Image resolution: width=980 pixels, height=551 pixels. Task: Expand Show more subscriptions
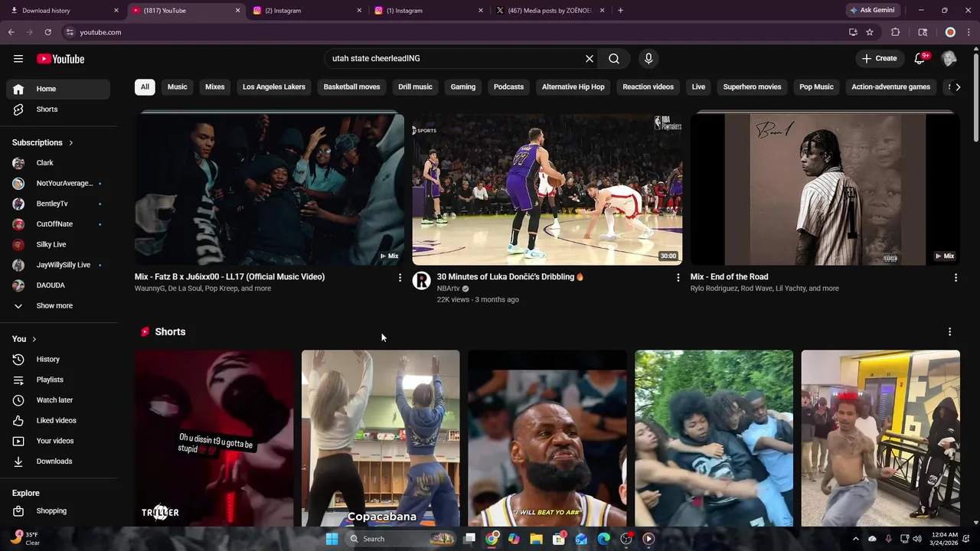[x=58, y=305]
